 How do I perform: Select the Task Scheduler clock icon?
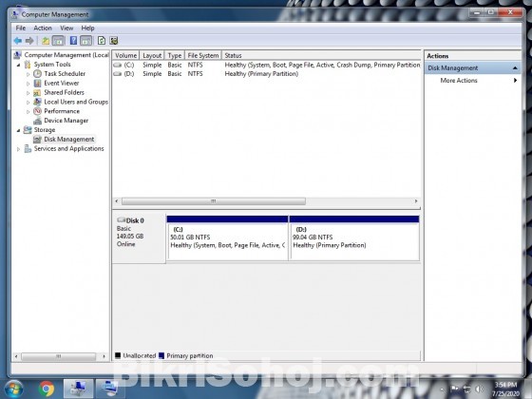point(37,74)
